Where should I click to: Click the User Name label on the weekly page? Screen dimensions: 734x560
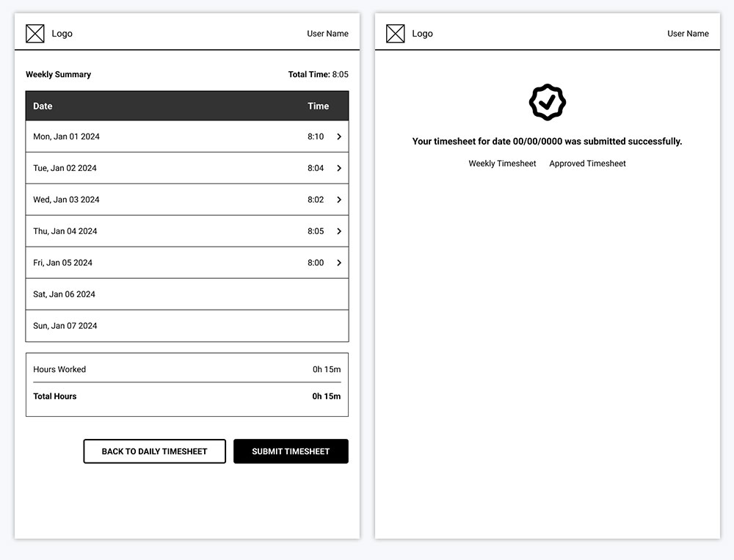point(327,33)
